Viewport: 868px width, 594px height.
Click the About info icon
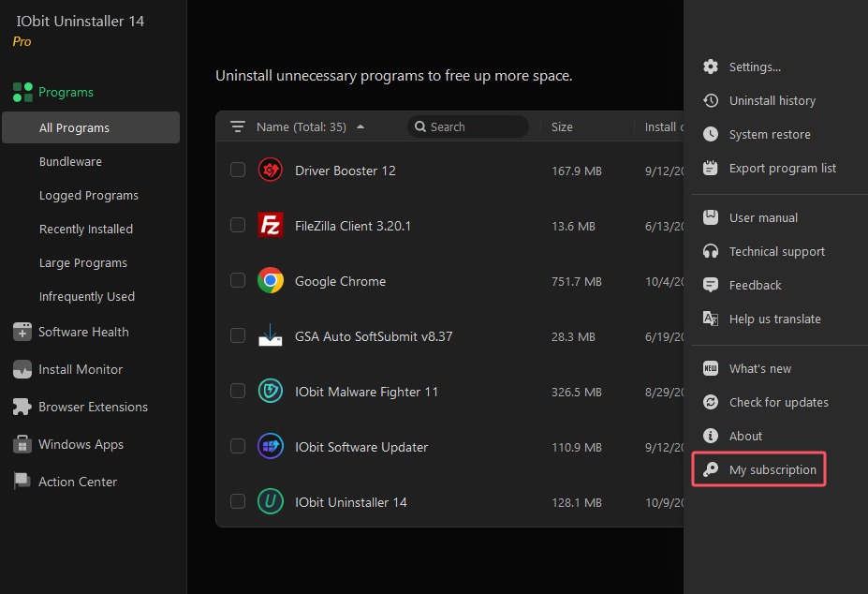(711, 436)
